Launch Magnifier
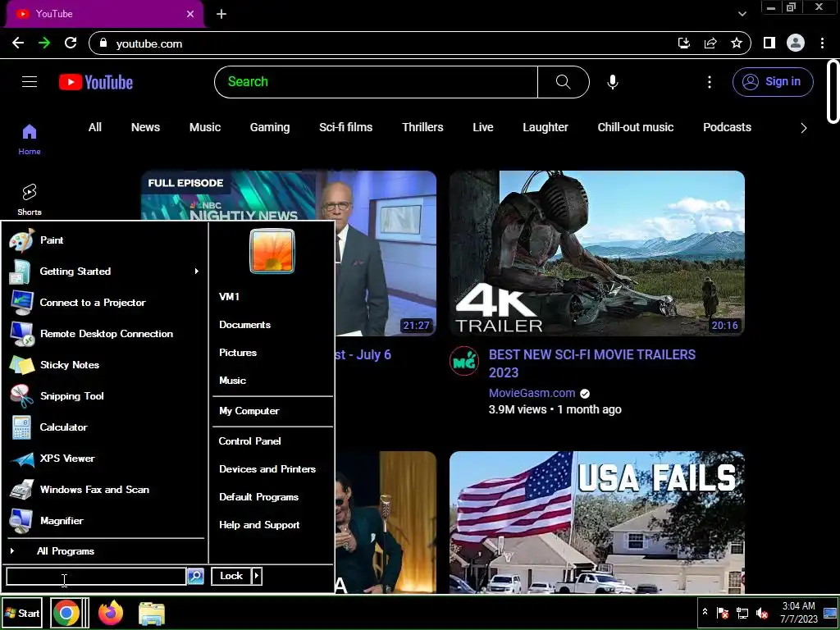Viewport: 840px width, 630px height. 104,521
